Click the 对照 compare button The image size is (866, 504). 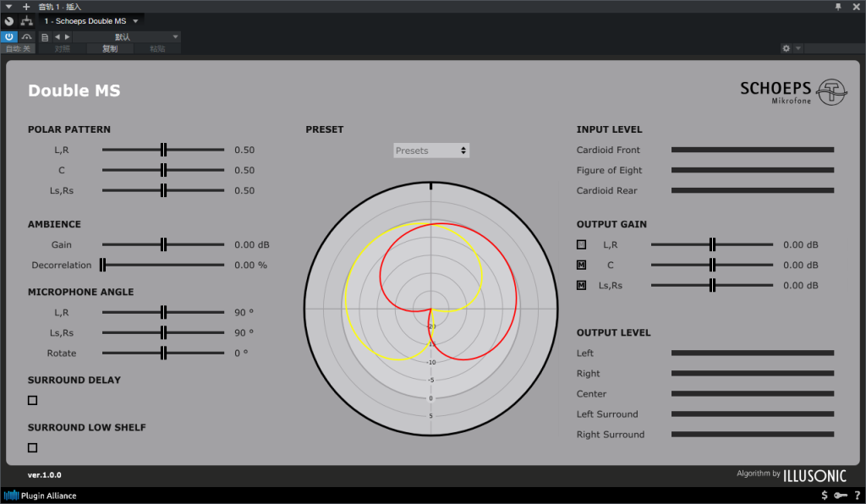63,48
